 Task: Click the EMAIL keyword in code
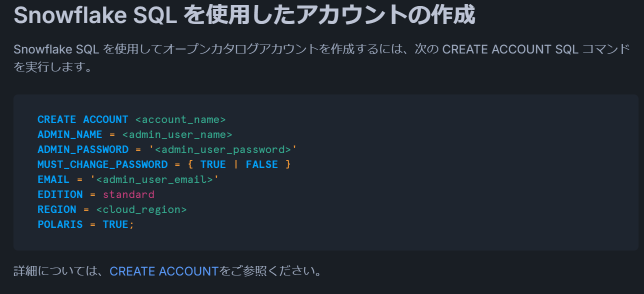53,179
